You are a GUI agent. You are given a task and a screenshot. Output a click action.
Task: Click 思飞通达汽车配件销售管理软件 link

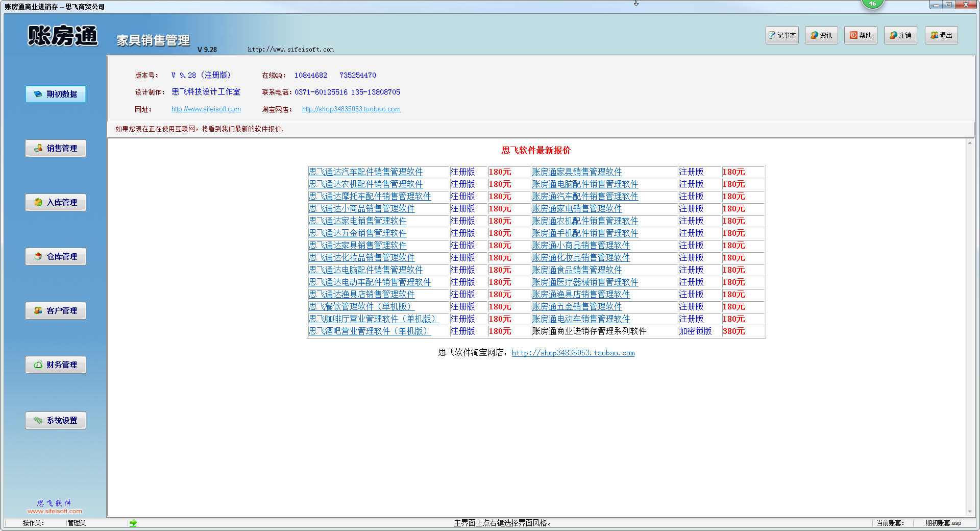365,172
